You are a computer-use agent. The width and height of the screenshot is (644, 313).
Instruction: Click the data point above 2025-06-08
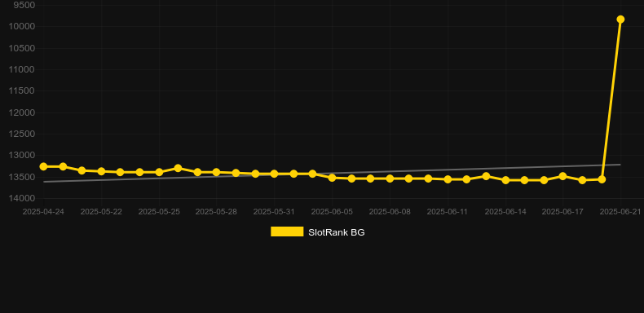390,179
